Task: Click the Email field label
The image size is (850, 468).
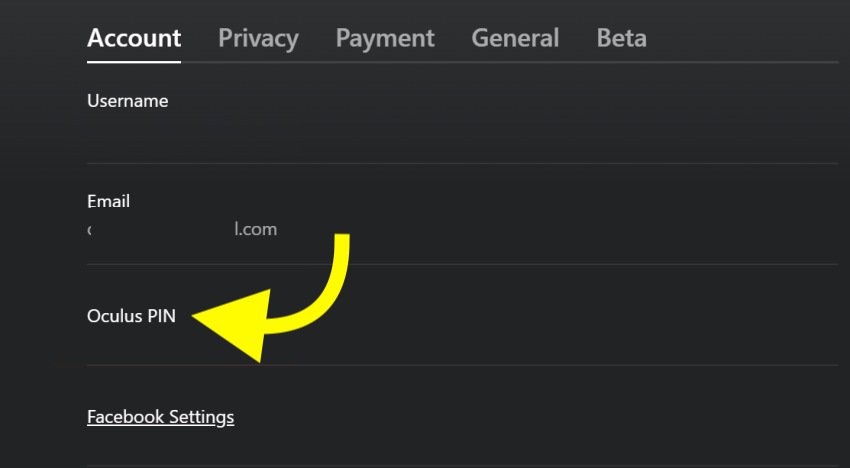Action: [108, 201]
